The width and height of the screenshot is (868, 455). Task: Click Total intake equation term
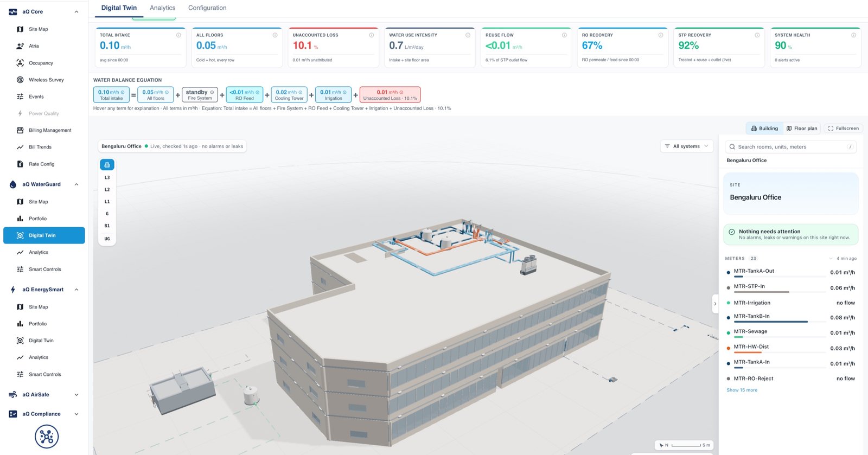[111, 95]
